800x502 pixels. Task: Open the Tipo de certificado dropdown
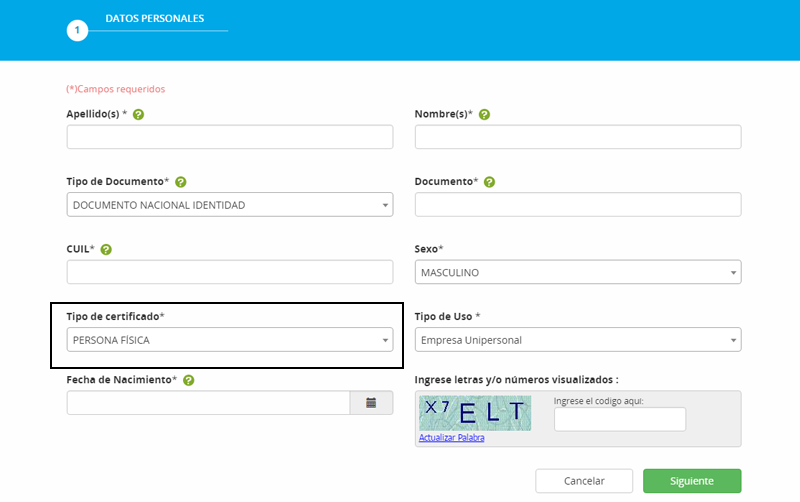229,340
